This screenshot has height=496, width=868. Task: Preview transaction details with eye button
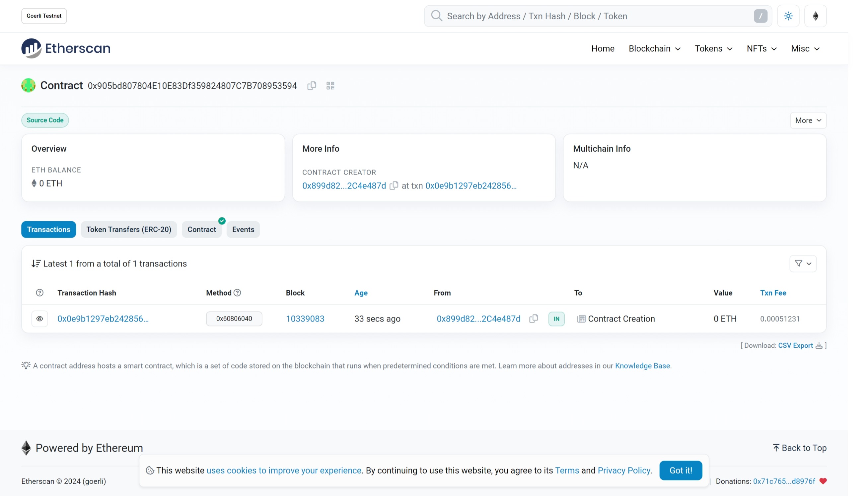coord(39,319)
